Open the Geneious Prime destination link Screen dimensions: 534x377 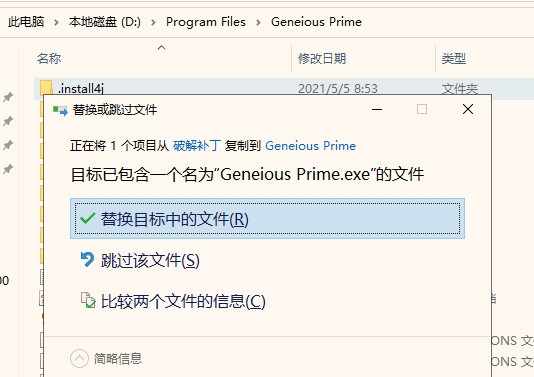[310, 146]
